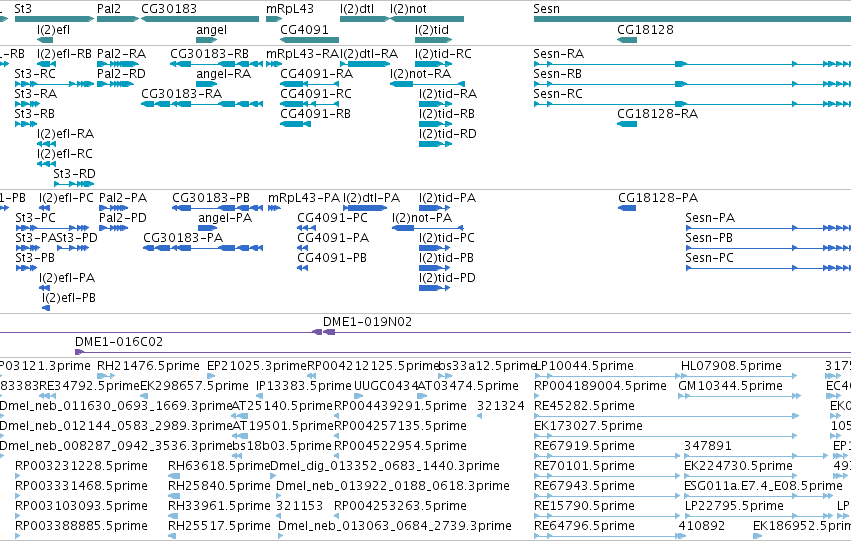The image size is (851, 541).
Task: Open the EK173027.5prime EST
Action: pos(665,436)
